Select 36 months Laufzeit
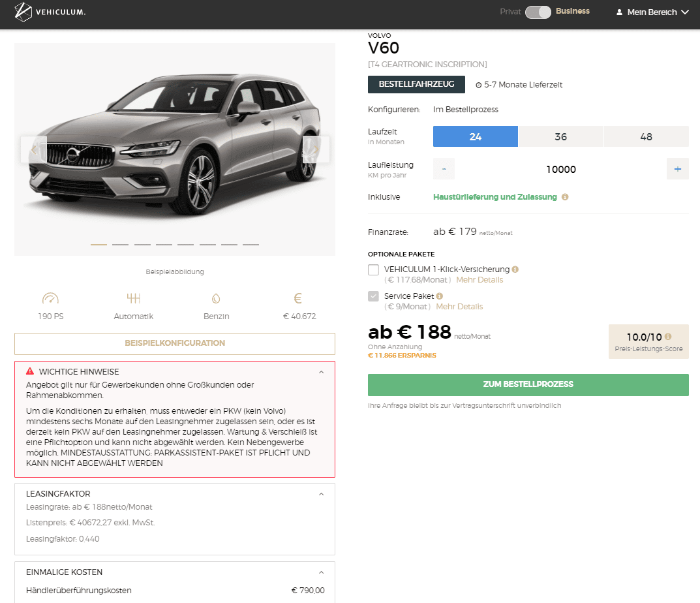 (560, 136)
